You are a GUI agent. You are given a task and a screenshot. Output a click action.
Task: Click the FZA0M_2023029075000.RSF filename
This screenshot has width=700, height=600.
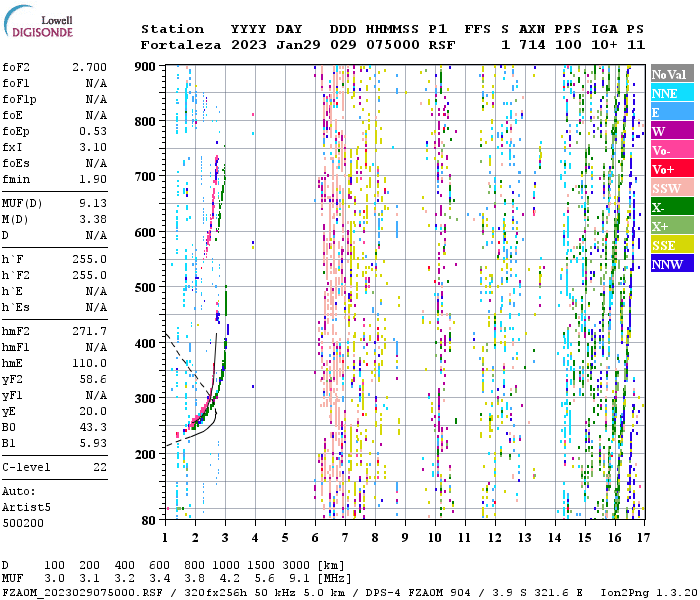[x=83, y=593]
